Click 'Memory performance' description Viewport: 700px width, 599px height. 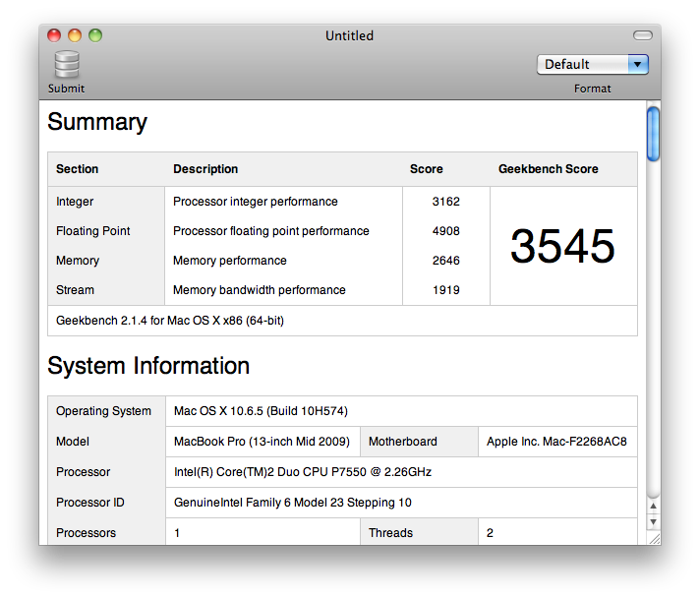[x=230, y=261]
